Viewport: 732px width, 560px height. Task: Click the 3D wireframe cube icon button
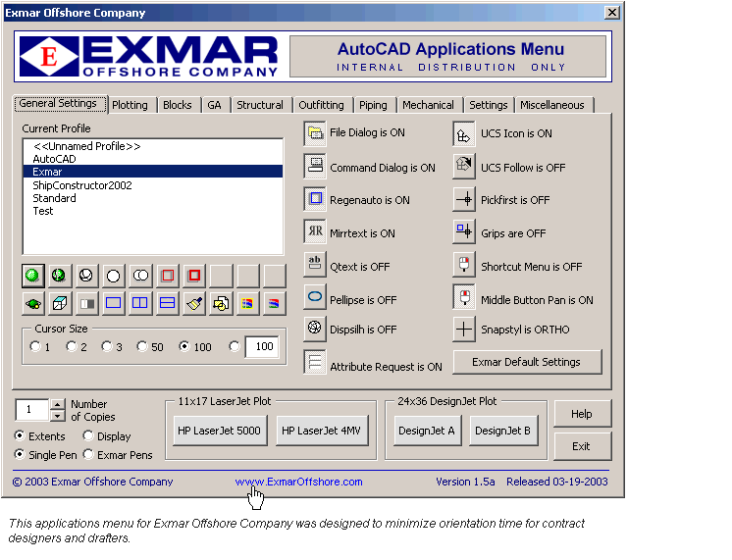coord(59,304)
